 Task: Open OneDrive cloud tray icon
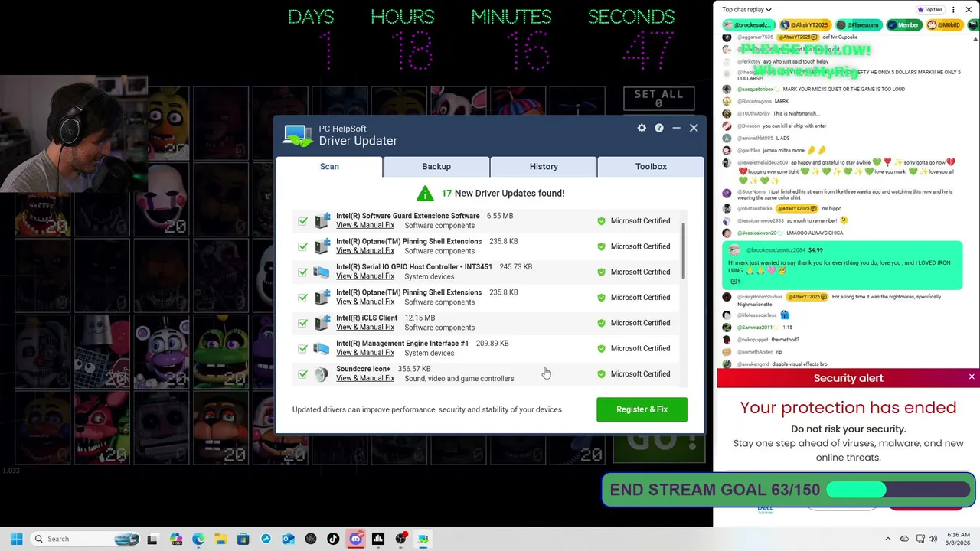(904, 539)
